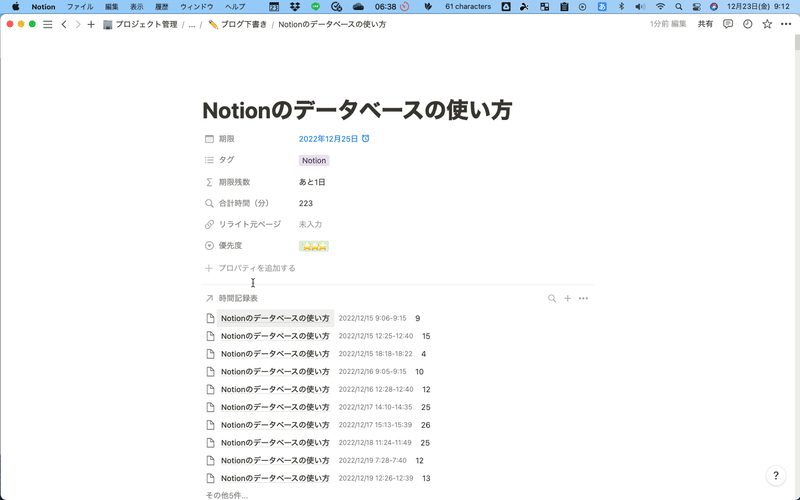This screenshot has width=800, height=500.
Task: Click the reminder alarm icon by date
Action: (x=365, y=138)
